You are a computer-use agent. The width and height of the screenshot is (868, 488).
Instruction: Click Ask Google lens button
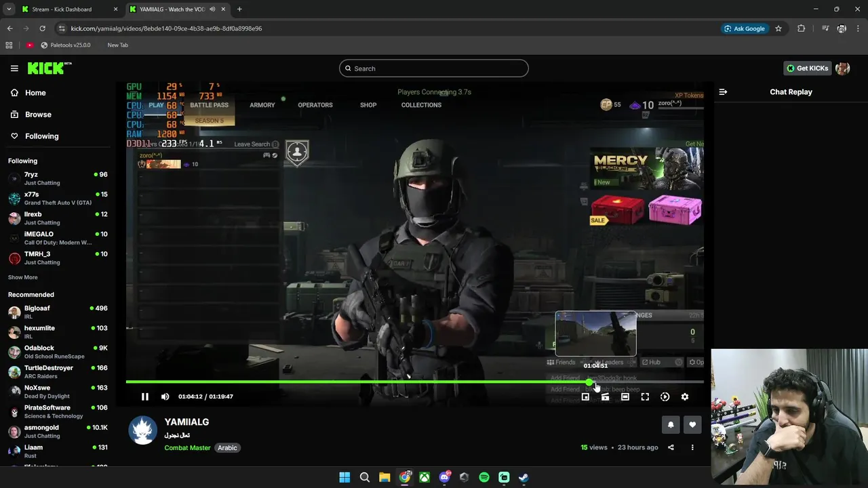[x=744, y=28]
